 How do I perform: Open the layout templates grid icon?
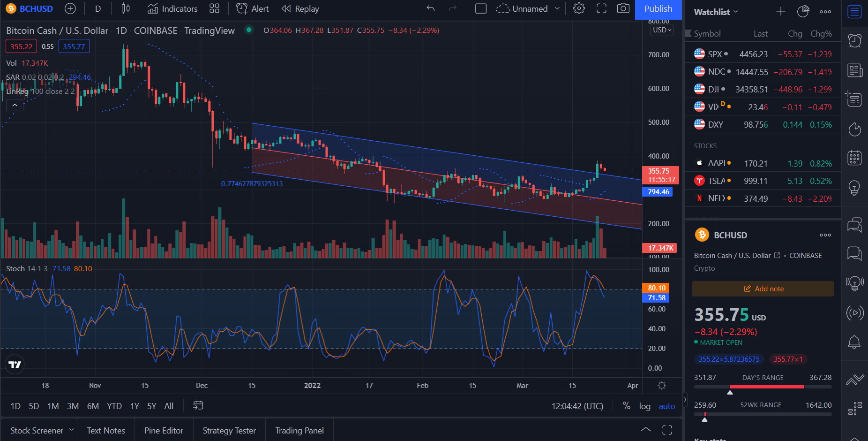(214, 8)
